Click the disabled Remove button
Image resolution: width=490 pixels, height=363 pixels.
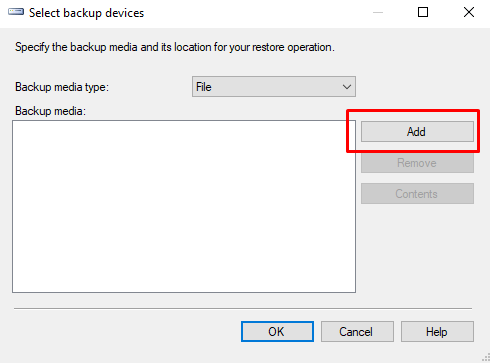(417, 163)
